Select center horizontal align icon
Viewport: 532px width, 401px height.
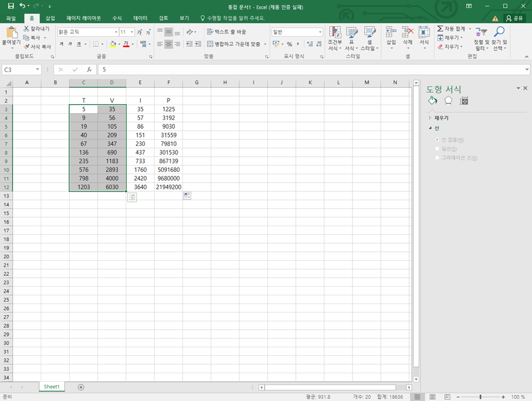pos(169,44)
